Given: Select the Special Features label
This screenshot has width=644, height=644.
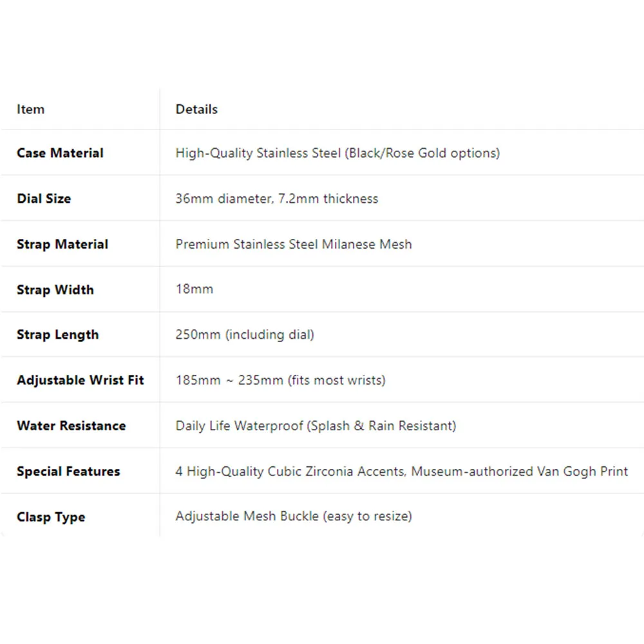Looking at the screenshot, I should pyautogui.click(x=68, y=471).
